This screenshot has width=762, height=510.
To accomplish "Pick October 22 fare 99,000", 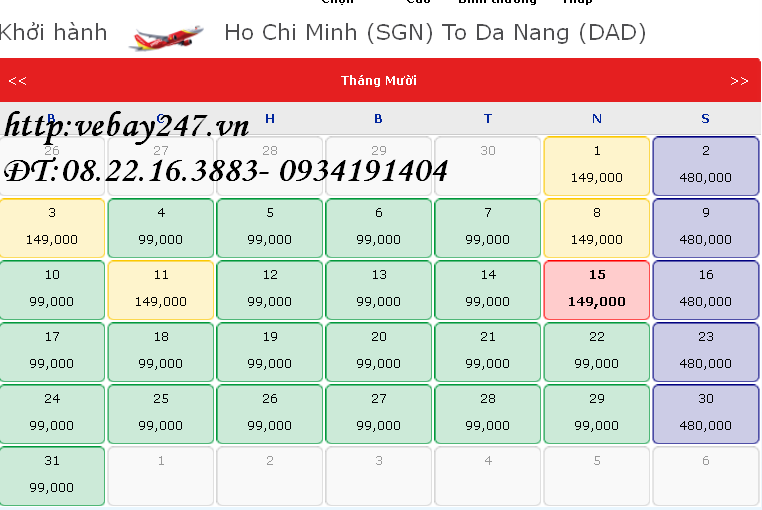I will 597,351.
